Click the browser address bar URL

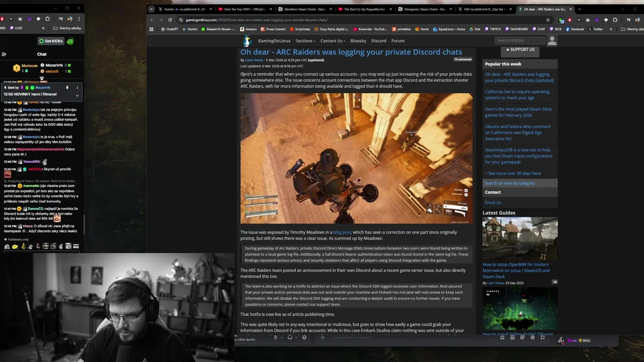257,20
